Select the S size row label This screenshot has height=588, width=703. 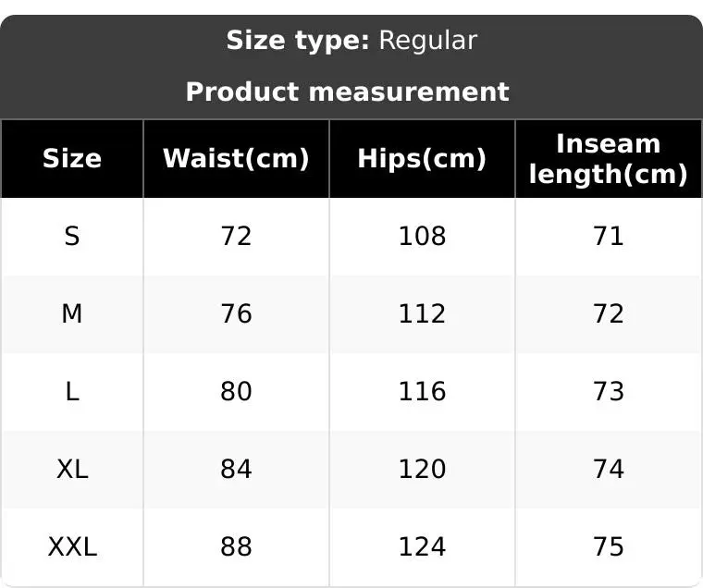72,237
